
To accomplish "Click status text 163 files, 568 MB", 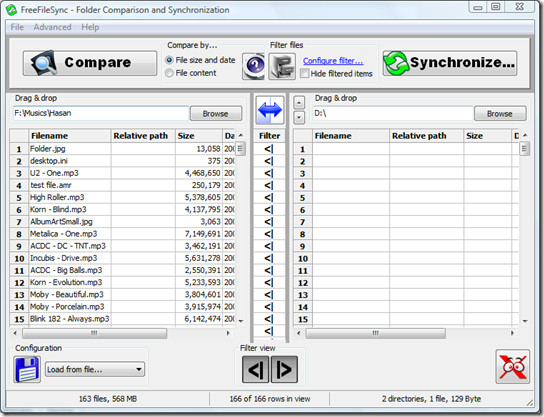I will (x=108, y=399).
